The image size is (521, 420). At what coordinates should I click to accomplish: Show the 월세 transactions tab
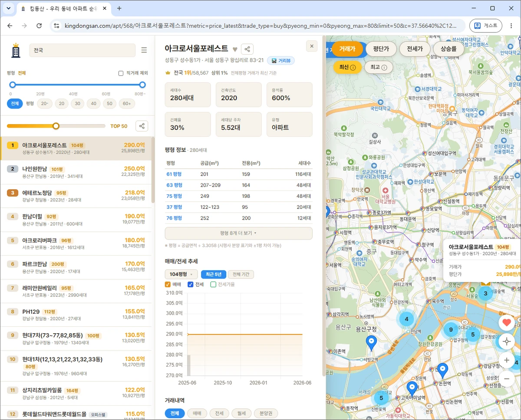pyautogui.click(x=241, y=413)
